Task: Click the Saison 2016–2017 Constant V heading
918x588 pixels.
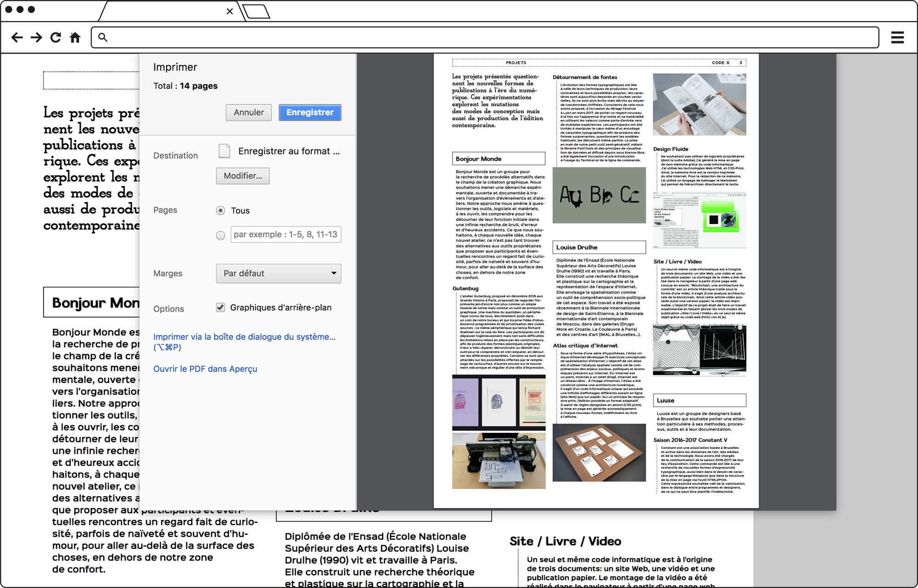Action: coord(690,440)
